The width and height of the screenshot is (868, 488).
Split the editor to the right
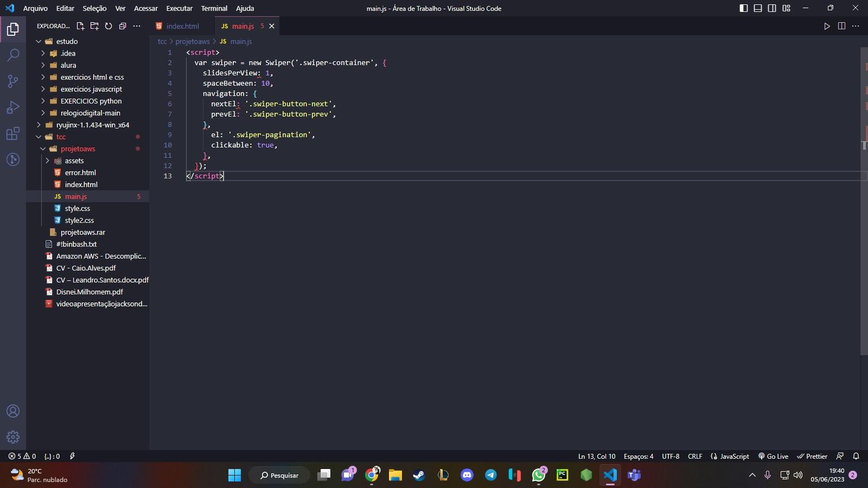click(x=841, y=26)
